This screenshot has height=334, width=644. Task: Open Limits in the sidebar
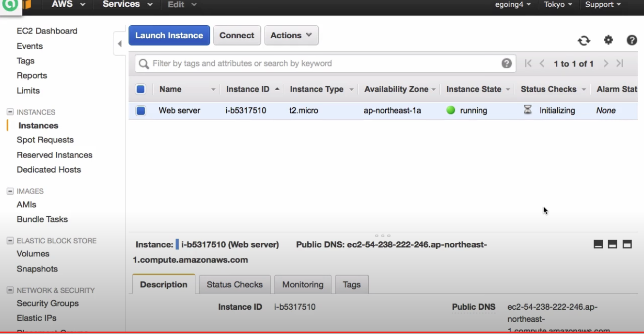coord(28,91)
